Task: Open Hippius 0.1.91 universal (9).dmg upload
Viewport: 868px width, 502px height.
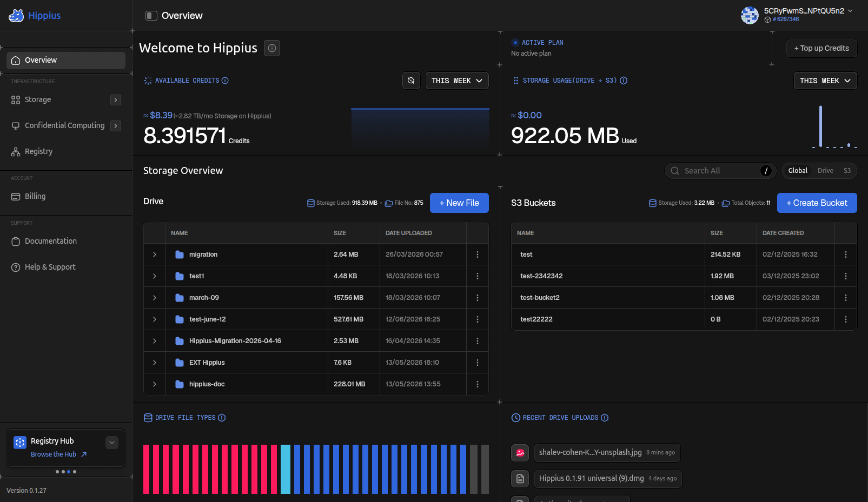Action: tap(608, 479)
